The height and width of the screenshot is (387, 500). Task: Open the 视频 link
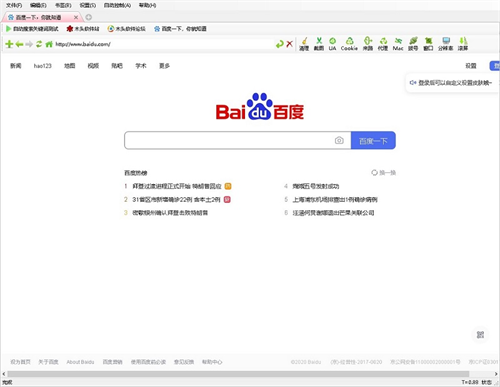coord(93,66)
